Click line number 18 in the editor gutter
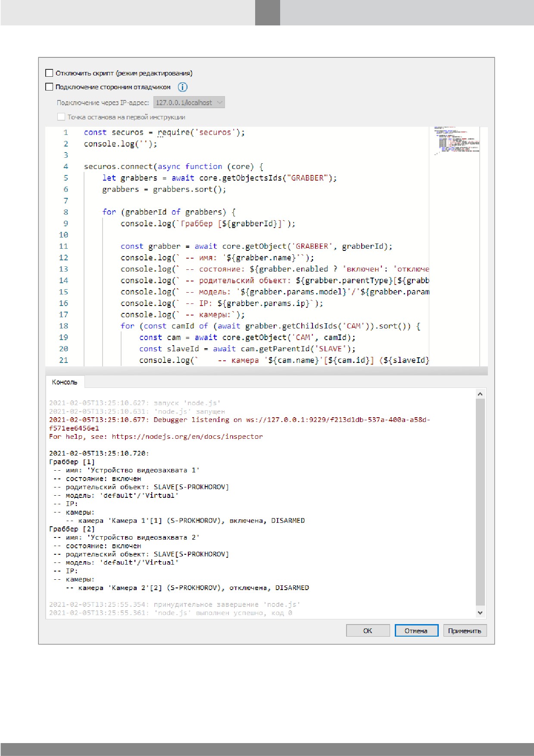This screenshot has height=756, width=534. [x=63, y=326]
